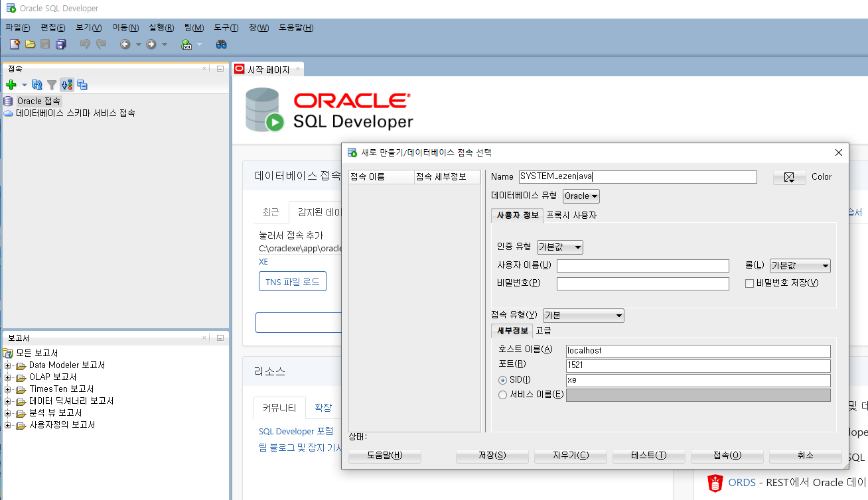Minimize the 접속 panel with its icon
The image size is (868, 500).
tap(220, 68)
